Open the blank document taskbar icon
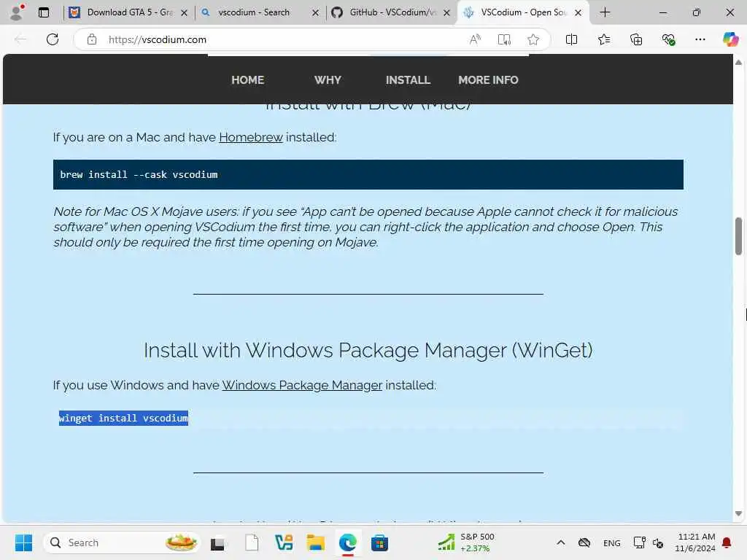 [x=252, y=542]
